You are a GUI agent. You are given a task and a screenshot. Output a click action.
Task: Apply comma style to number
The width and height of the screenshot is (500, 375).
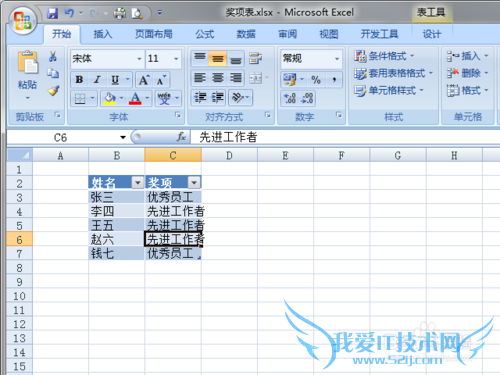(334, 79)
